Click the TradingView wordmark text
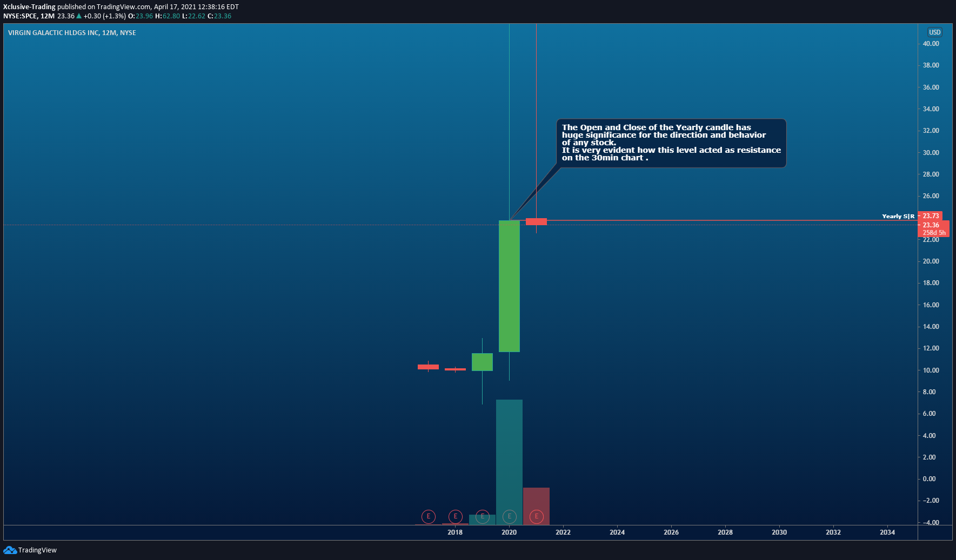This screenshot has width=956, height=560. click(x=37, y=550)
